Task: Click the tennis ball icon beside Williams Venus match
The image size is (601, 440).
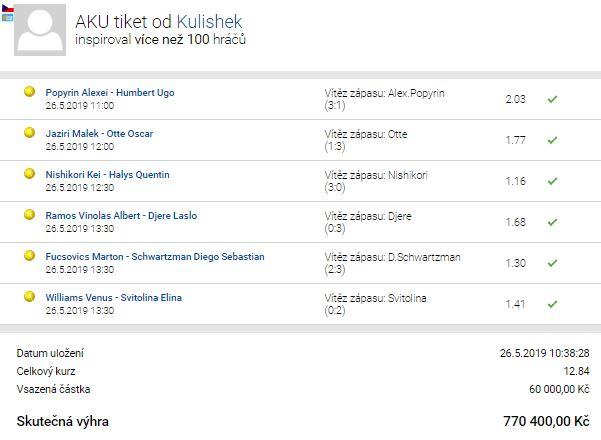Action: [30, 297]
